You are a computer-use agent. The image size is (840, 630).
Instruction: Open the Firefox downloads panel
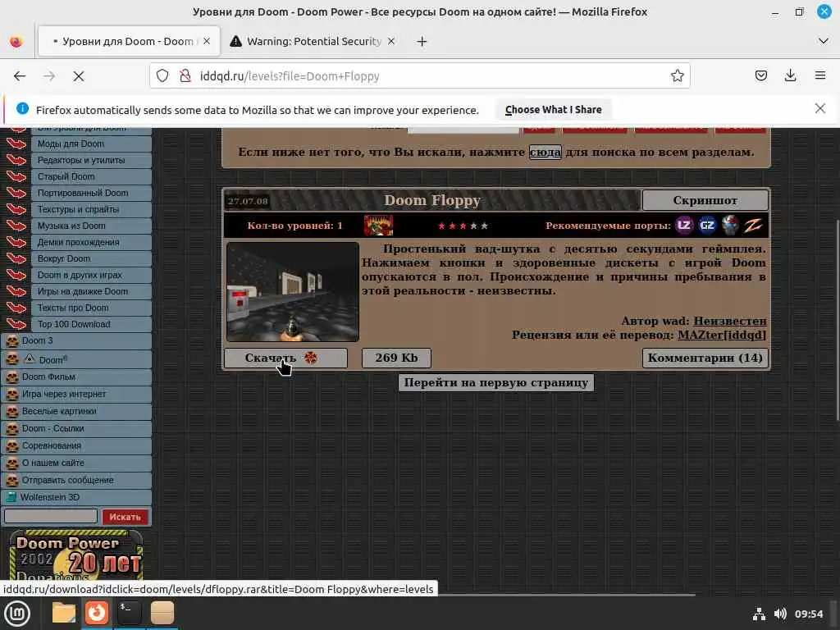pos(790,76)
